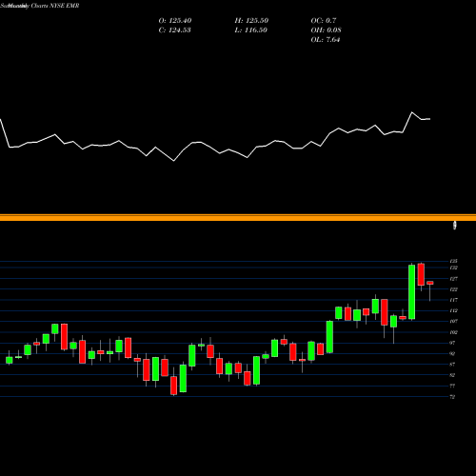Click the 107 price axis label
The height and width of the screenshot is (476, 476).
454,321
